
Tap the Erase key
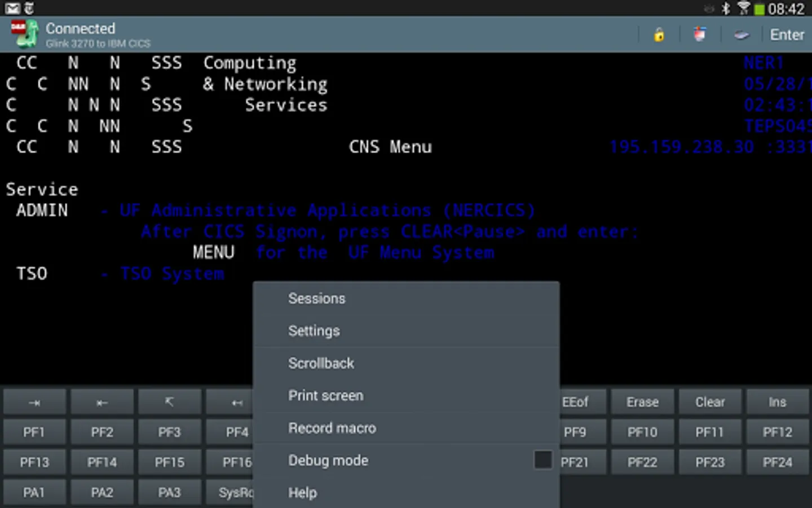click(642, 402)
